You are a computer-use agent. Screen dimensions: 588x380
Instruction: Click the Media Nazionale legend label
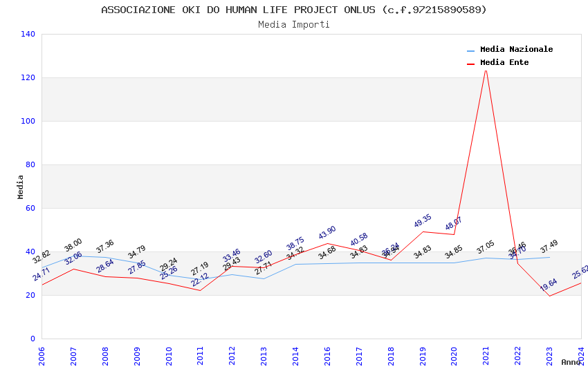pyautogui.click(x=516, y=49)
